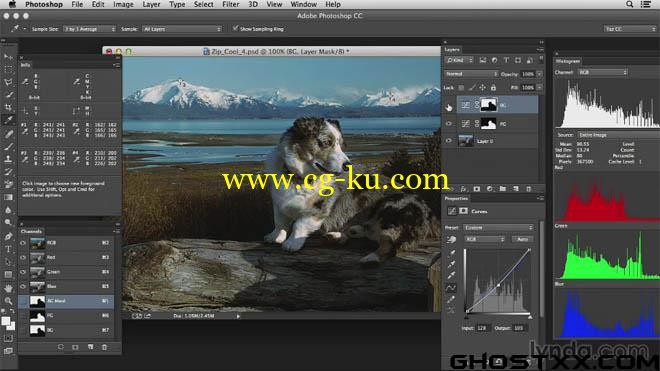Toggle Show Sampling Ring checkbox
Image resolution: width=660 pixels, height=371 pixels.
point(235,29)
